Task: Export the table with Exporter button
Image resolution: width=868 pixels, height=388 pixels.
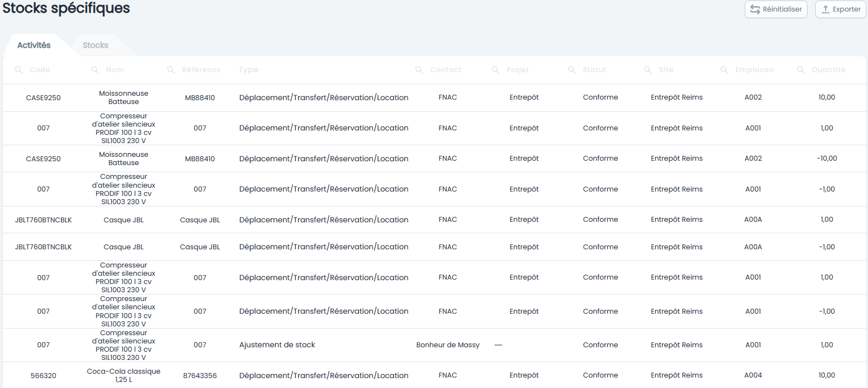Action: coord(840,9)
